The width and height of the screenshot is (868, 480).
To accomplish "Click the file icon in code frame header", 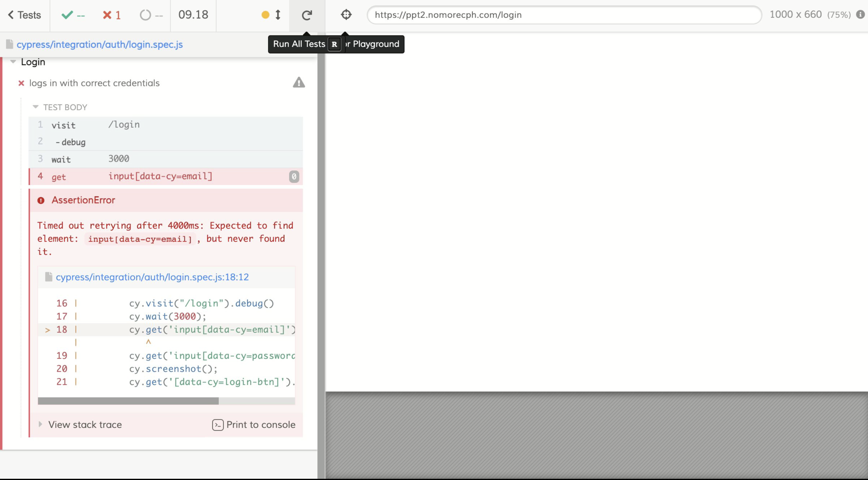I will coord(48,277).
